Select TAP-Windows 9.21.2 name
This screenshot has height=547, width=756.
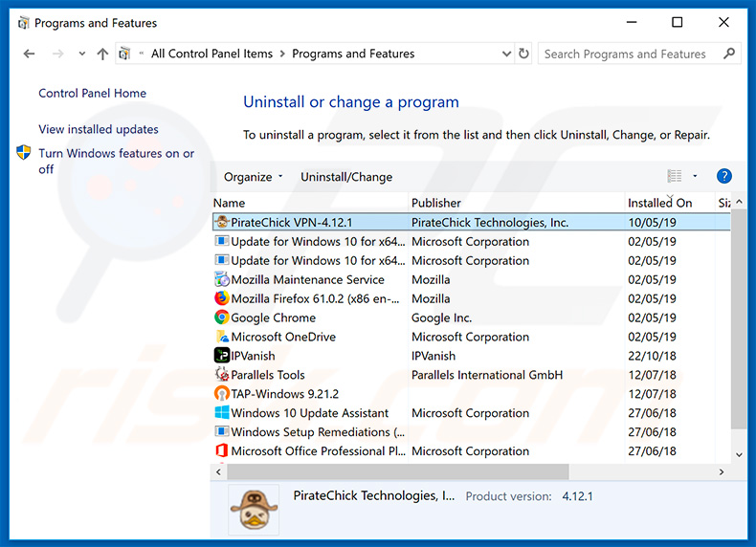[284, 394]
